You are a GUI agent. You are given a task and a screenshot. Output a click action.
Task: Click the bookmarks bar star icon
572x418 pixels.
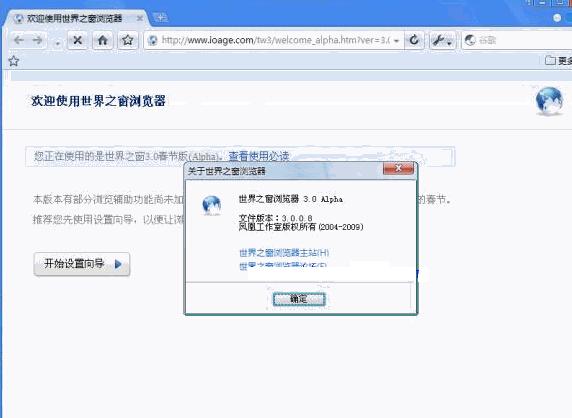coord(13,61)
